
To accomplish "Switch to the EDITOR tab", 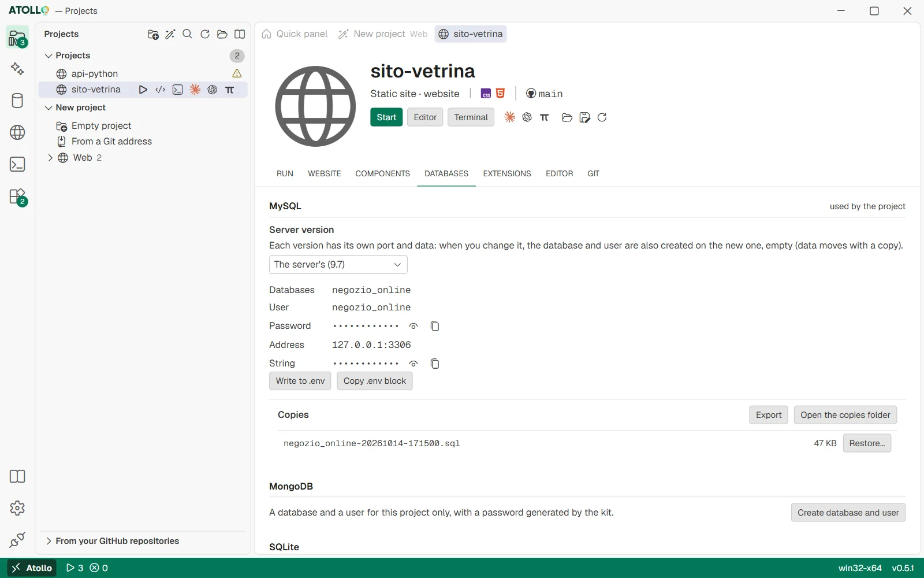I will pyautogui.click(x=560, y=173).
